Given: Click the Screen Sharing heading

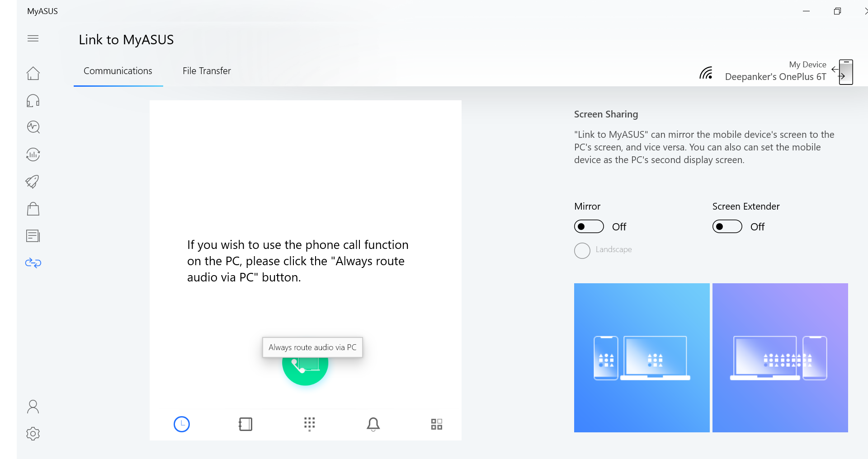Looking at the screenshot, I should pyautogui.click(x=606, y=114).
